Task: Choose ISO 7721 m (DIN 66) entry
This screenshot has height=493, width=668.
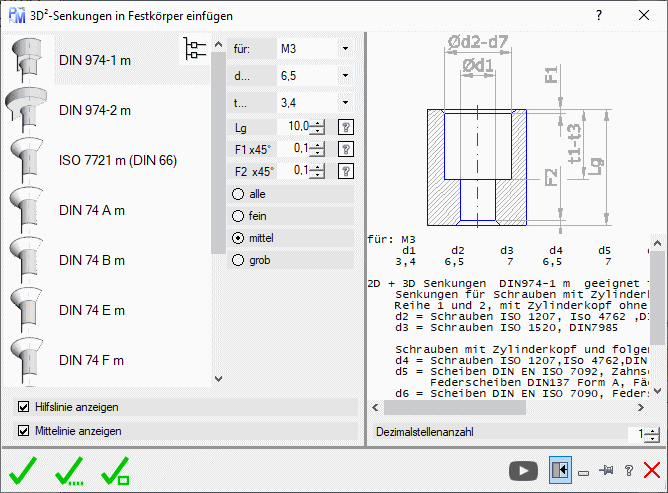Action: pyautogui.click(x=117, y=160)
